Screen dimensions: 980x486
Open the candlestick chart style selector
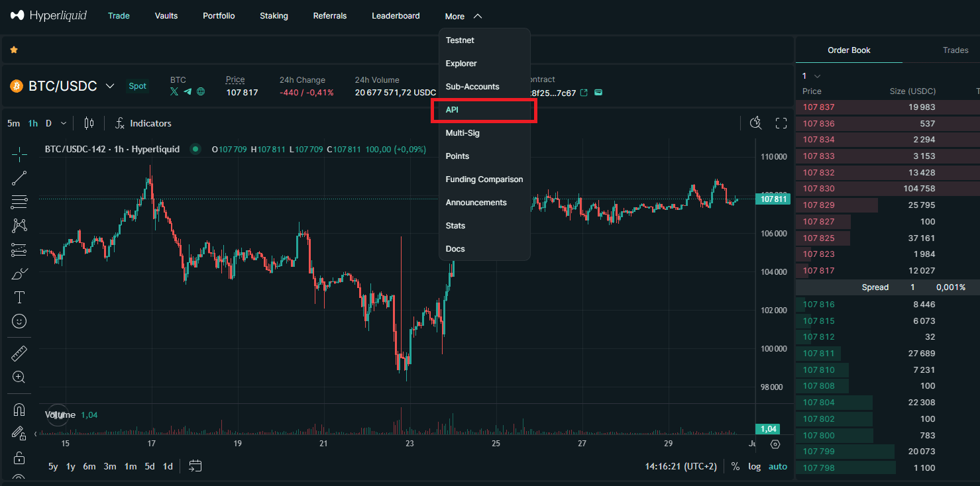pyautogui.click(x=89, y=123)
